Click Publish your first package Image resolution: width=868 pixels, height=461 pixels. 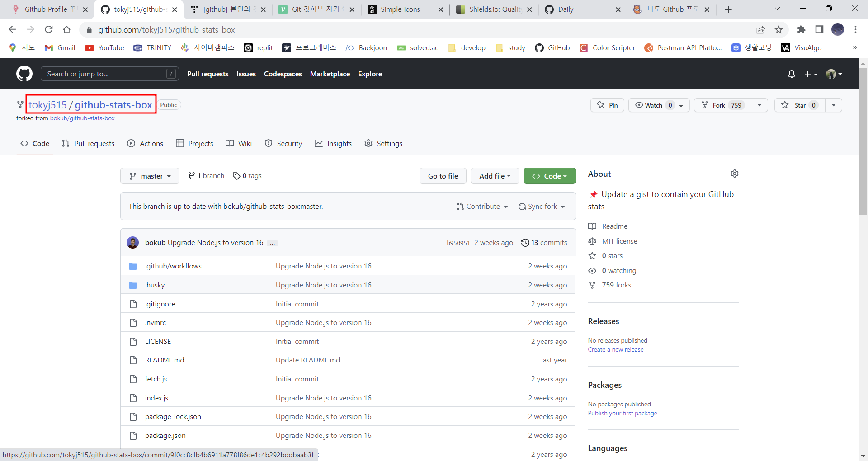pos(623,414)
